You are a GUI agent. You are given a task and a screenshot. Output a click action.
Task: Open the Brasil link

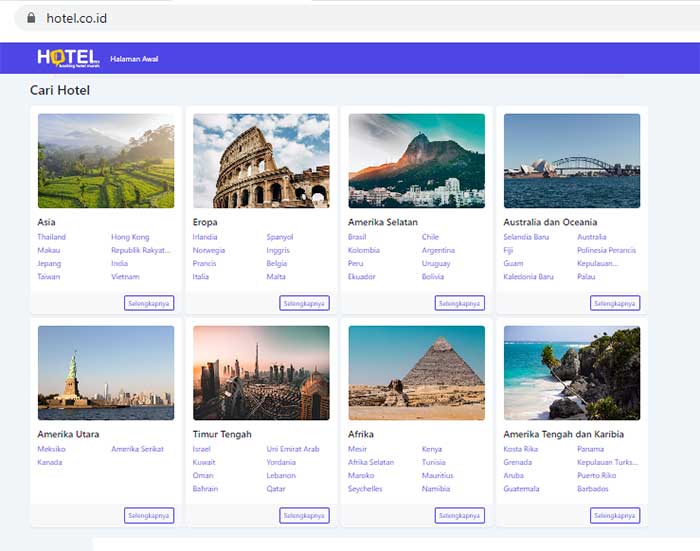pos(357,237)
